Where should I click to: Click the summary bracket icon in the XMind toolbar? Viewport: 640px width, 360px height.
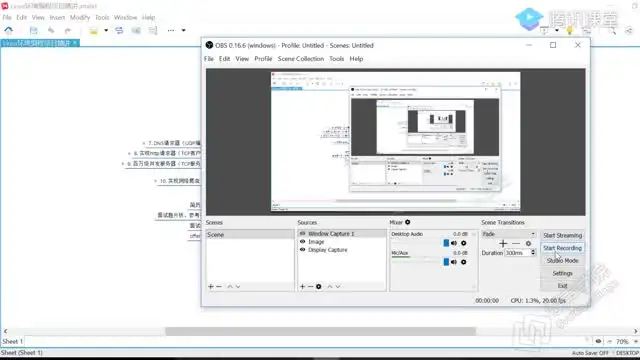tap(153, 30)
